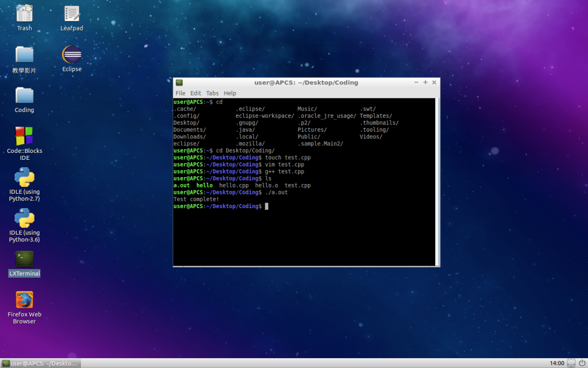Click the './a.out' command text
The height and width of the screenshot is (368, 588).
click(276, 193)
